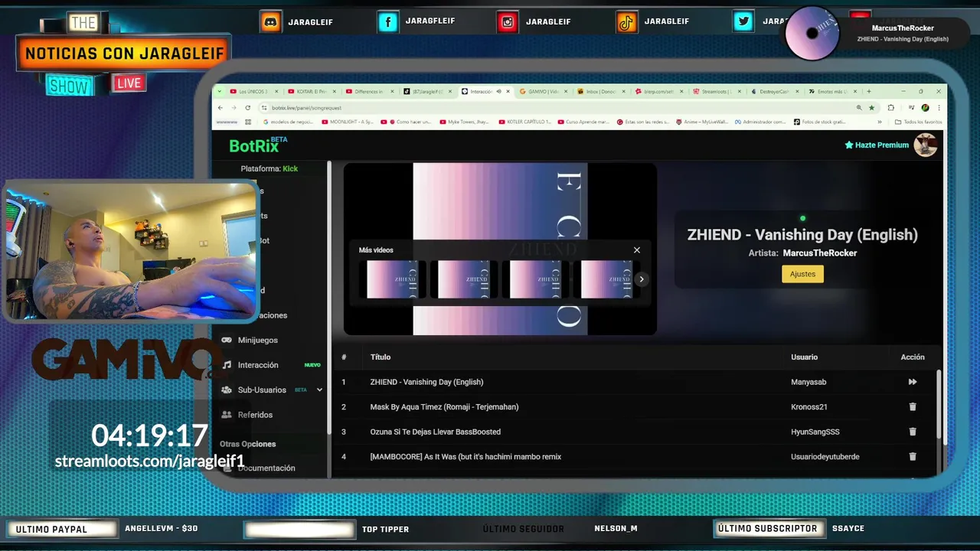Delete the MAMBOCORE As It Was request
980x551 pixels.
[x=912, y=457]
